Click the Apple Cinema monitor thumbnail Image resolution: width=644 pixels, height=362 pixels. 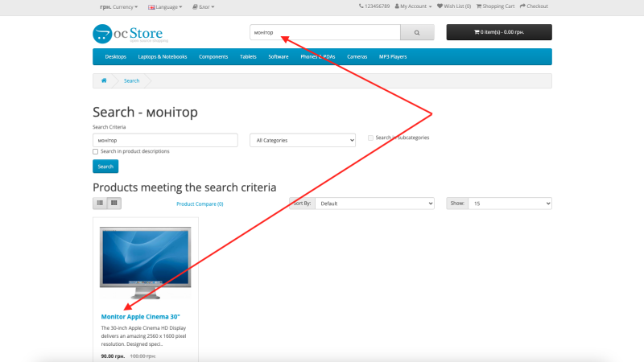click(x=146, y=263)
